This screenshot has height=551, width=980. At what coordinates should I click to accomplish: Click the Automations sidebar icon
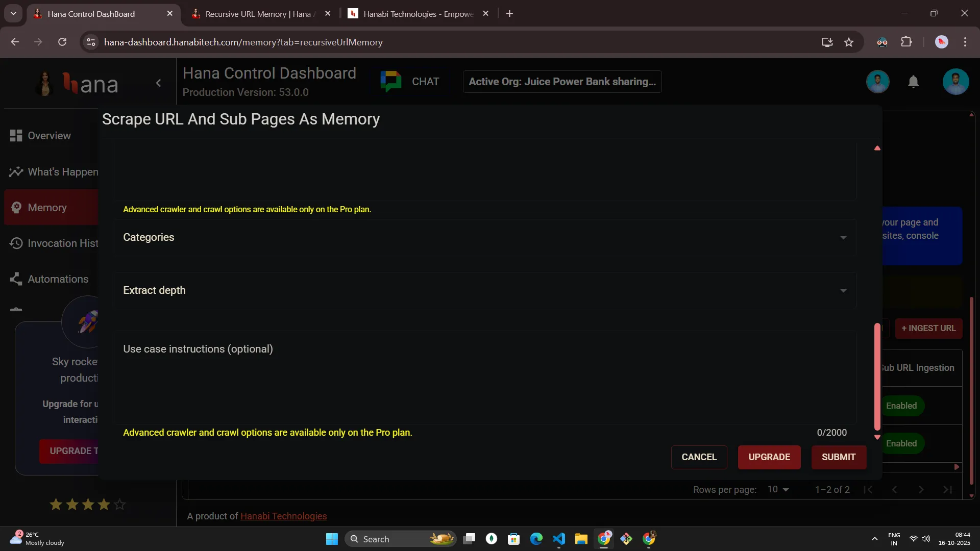coord(16,279)
